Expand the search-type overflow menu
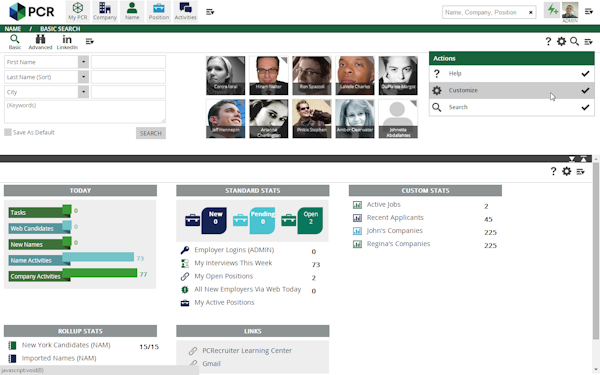 90,41
